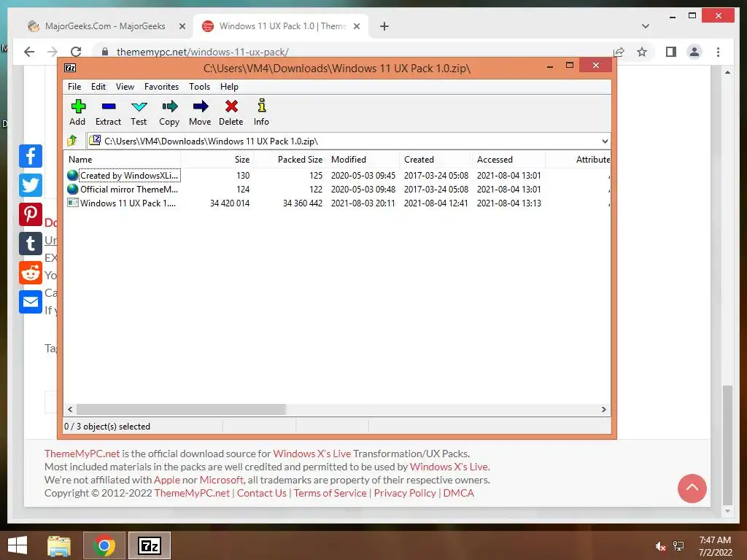
Task: Share page via Facebook icon
Action: pos(31,156)
